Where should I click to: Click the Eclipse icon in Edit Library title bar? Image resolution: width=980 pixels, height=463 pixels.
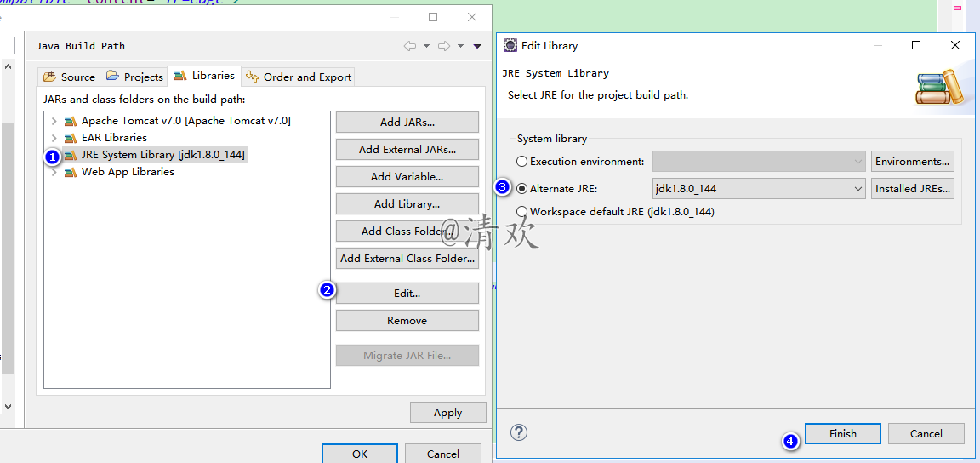pyautogui.click(x=510, y=45)
